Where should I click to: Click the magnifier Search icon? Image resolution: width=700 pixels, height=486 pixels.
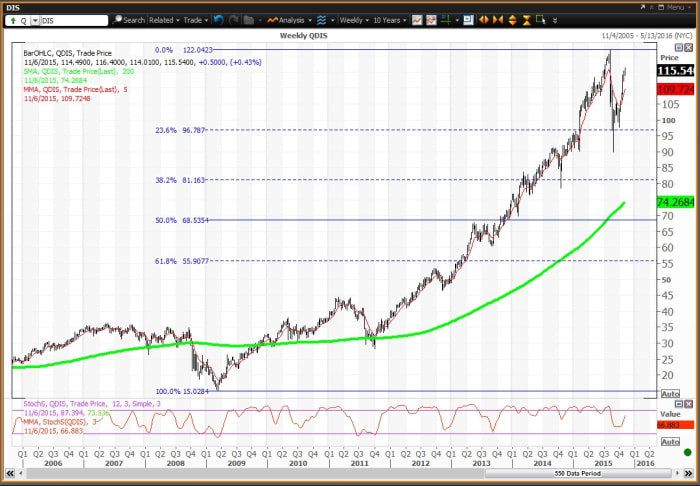118,19
